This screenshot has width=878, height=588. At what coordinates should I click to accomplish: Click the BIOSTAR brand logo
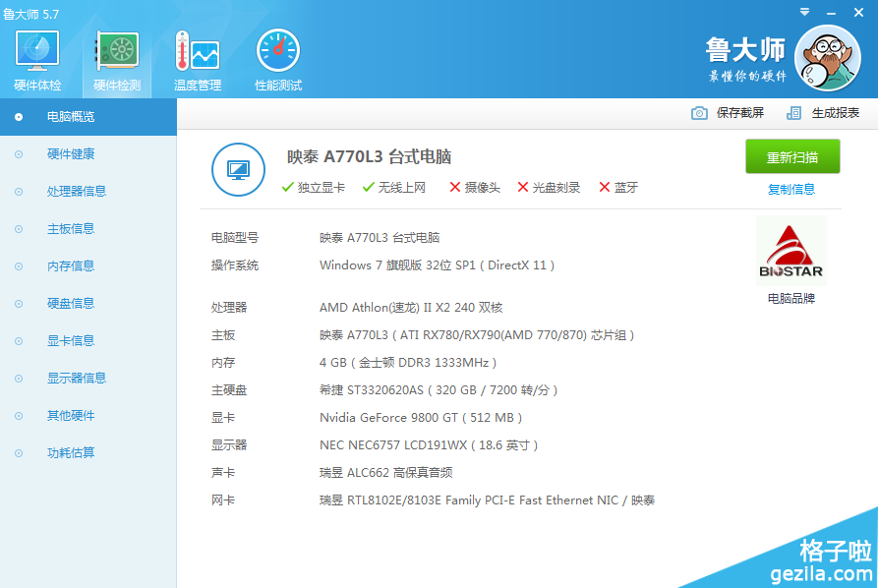coord(791,251)
